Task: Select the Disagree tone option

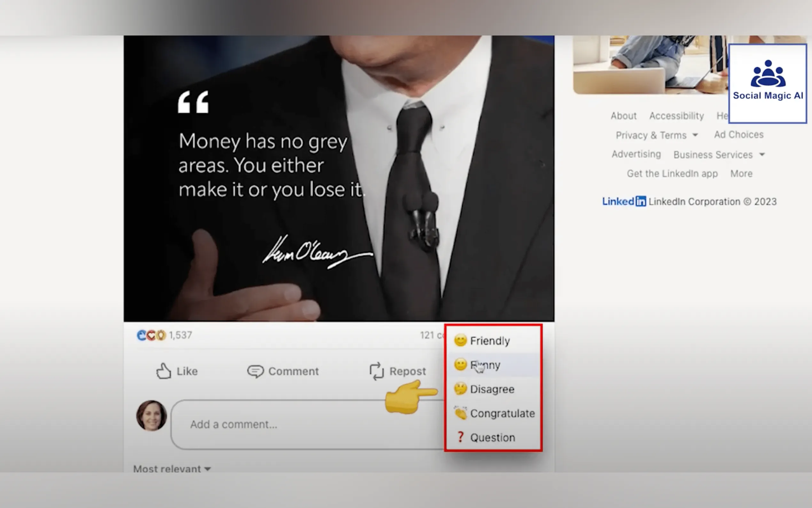Action: coord(492,389)
